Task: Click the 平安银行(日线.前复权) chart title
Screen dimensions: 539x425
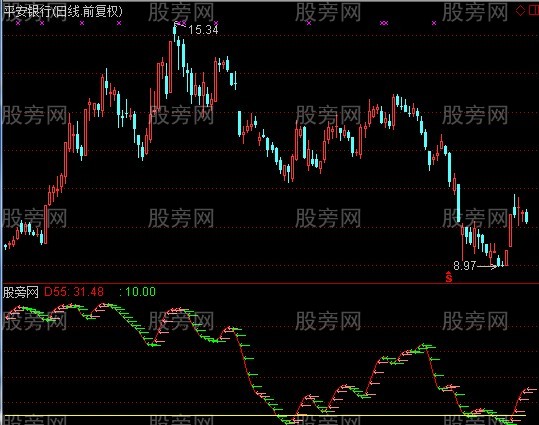Action: (x=63, y=11)
